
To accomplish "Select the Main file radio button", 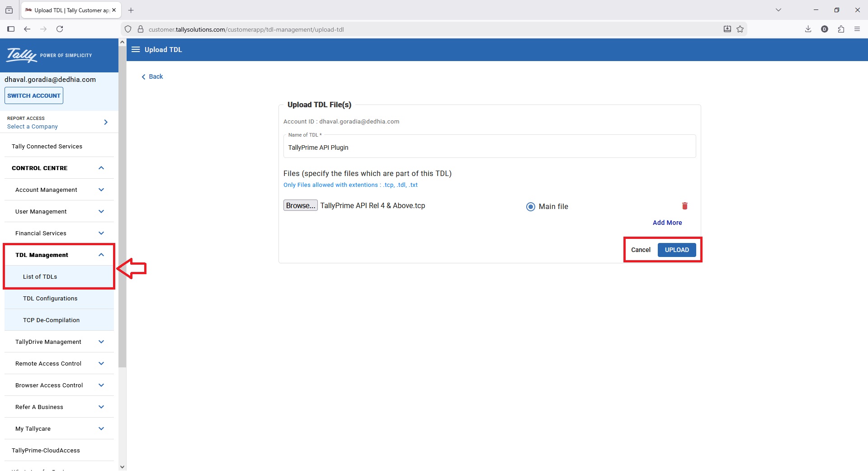I will click(530, 206).
